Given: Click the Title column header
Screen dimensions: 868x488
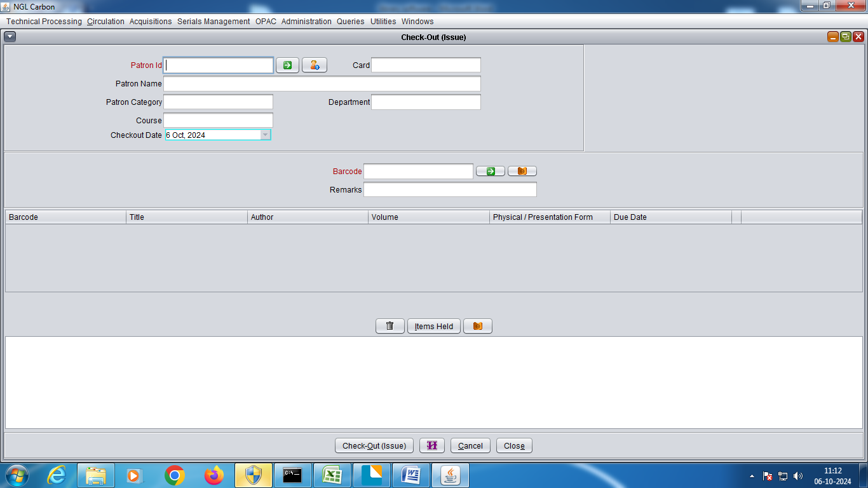Looking at the screenshot, I should click(x=187, y=217).
